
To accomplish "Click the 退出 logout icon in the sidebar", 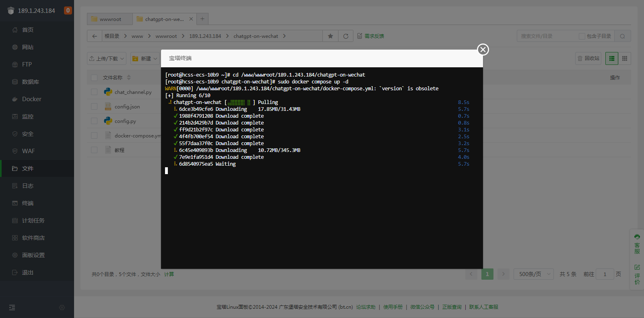I will [x=15, y=272].
